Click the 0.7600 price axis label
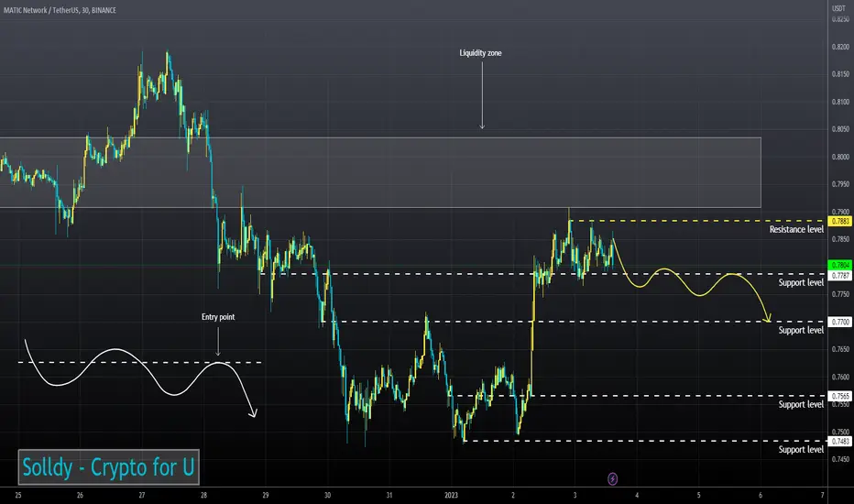The image size is (854, 504). (840, 377)
